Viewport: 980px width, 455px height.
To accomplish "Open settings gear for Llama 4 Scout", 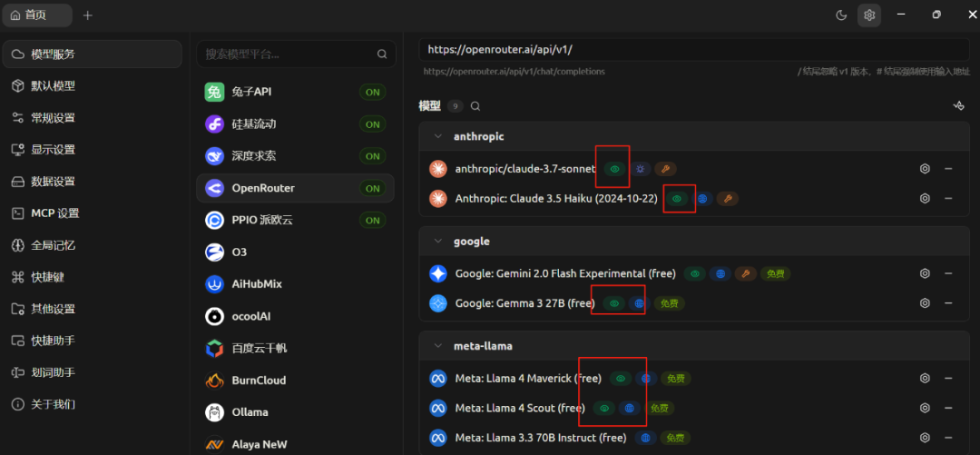I will point(925,408).
